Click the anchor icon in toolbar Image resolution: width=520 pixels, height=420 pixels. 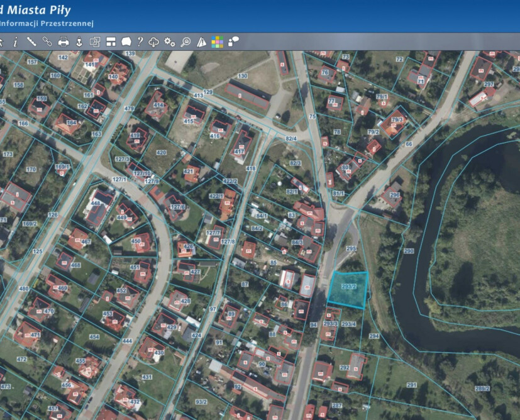pos(79,42)
